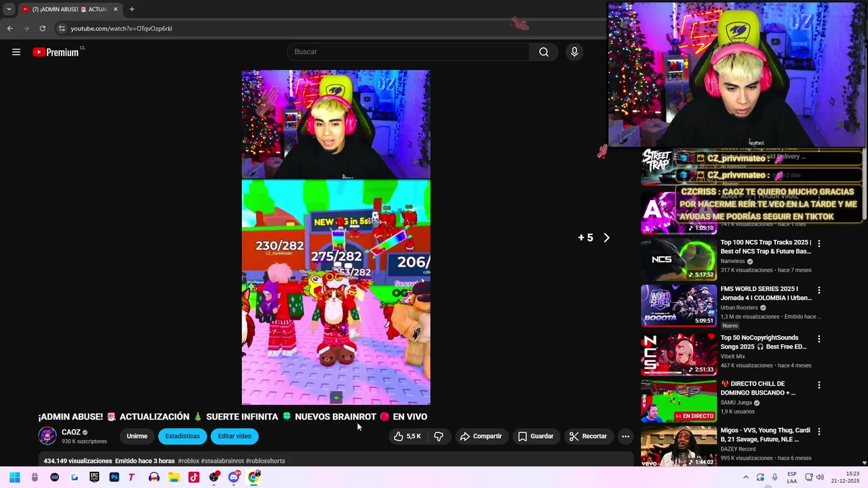The height and width of the screenshot is (488, 868).
Task: Share the video via Compartir
Action: tap(481, 436)
